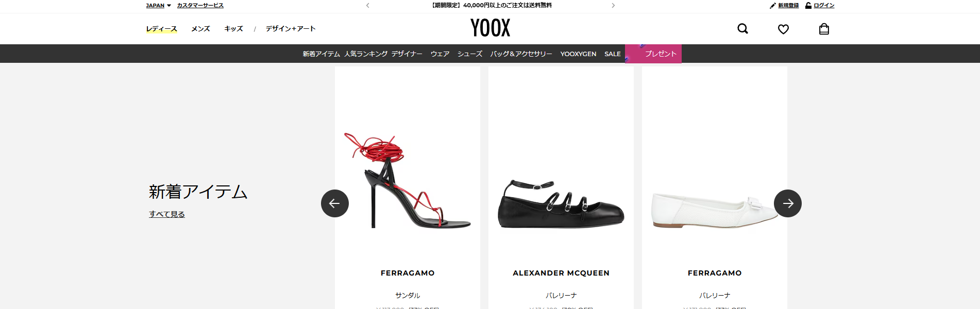Open the search magnifier icon
This screenshot has width=980, height=309.
(742, 29)
